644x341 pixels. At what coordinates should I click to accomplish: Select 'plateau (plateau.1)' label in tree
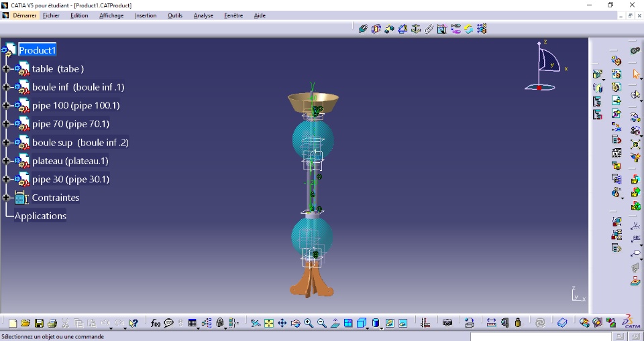70,161
